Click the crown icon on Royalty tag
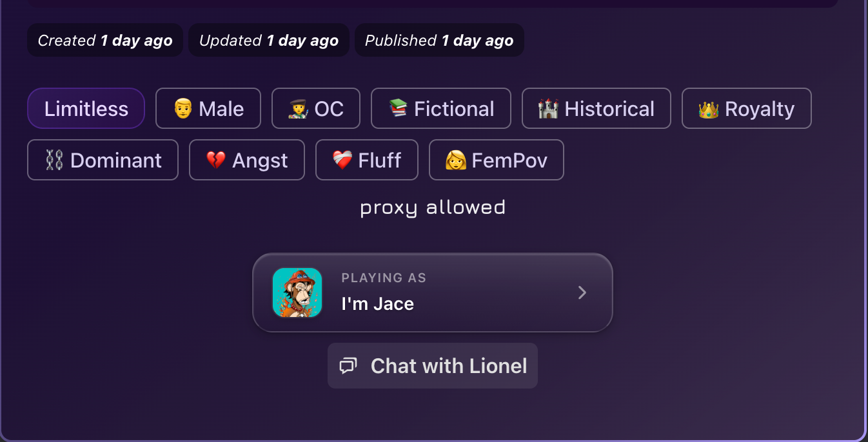 click(x=709, y=109)
